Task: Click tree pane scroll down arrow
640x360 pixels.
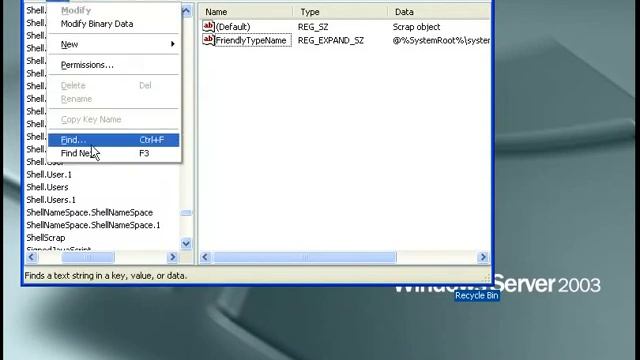Action: (186, 244)
